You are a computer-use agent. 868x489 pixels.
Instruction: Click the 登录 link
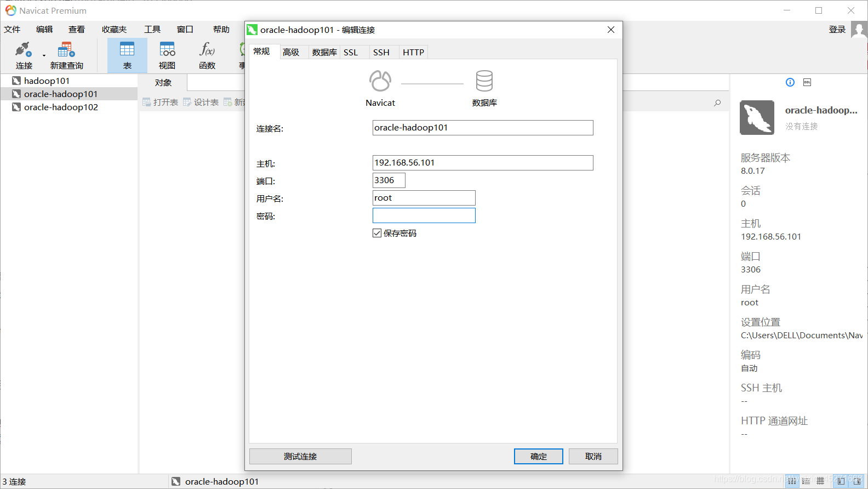point(837,30)
